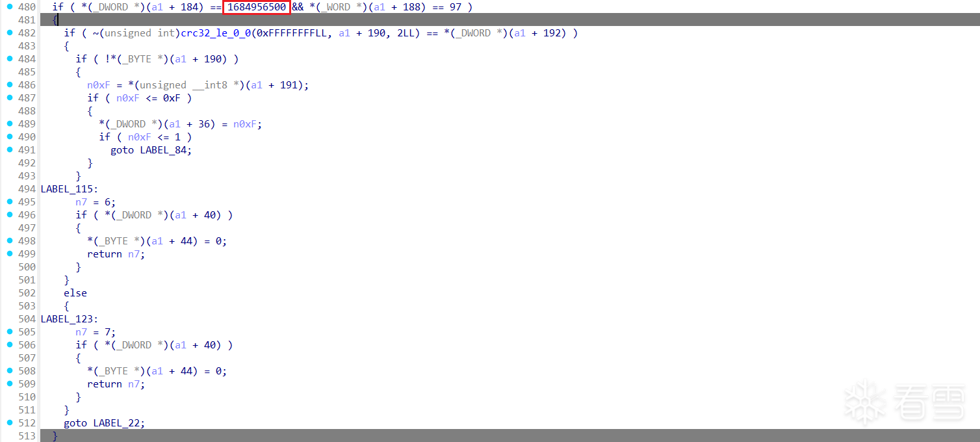Click the value 97 on line 480
Viewport: 980px width, 442px height.
pos(455,7)
